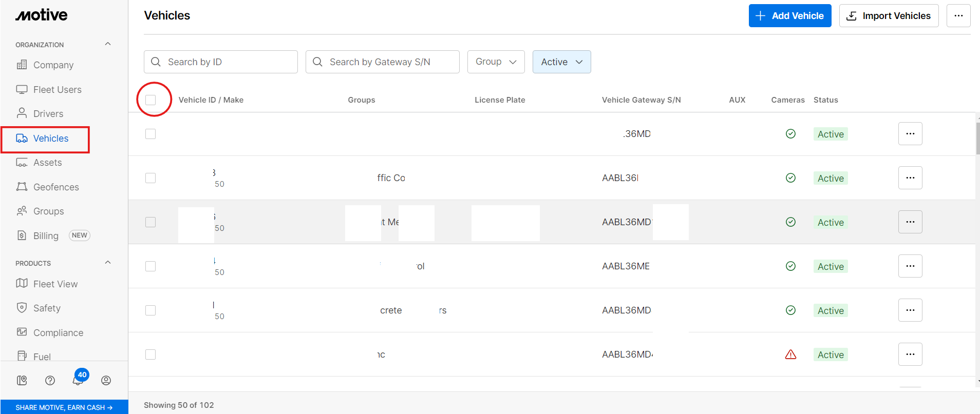Go to Drivers page
The width and height of the screenshot is (980, 414).
(48, 113)
